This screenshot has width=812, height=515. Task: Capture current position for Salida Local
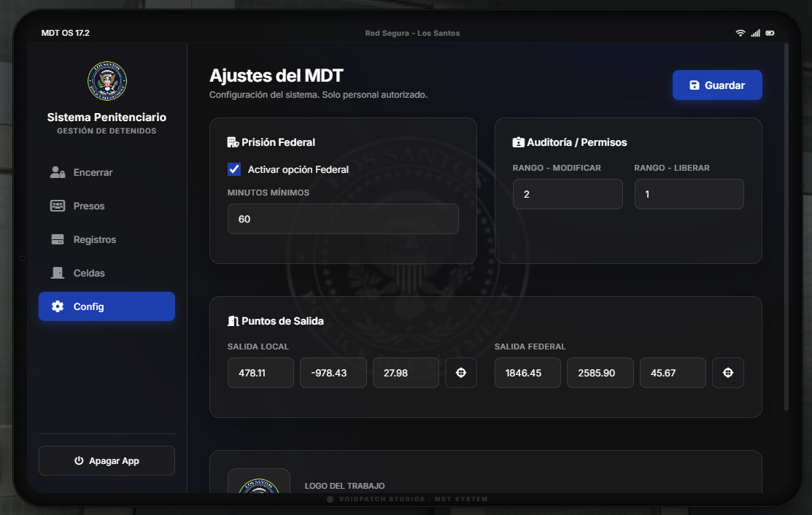[461, 373]
